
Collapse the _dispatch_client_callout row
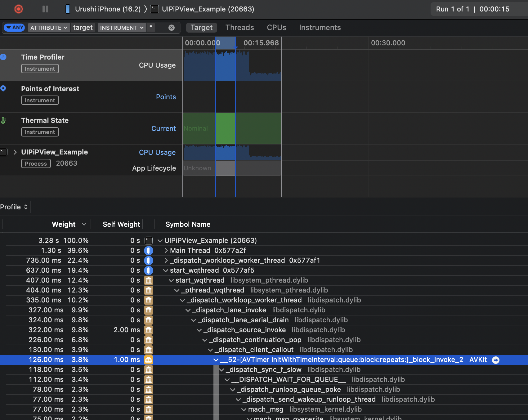click(211, 350)
